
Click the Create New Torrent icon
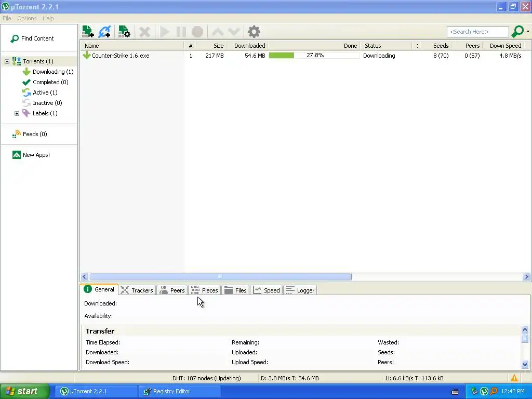point(124,32)
